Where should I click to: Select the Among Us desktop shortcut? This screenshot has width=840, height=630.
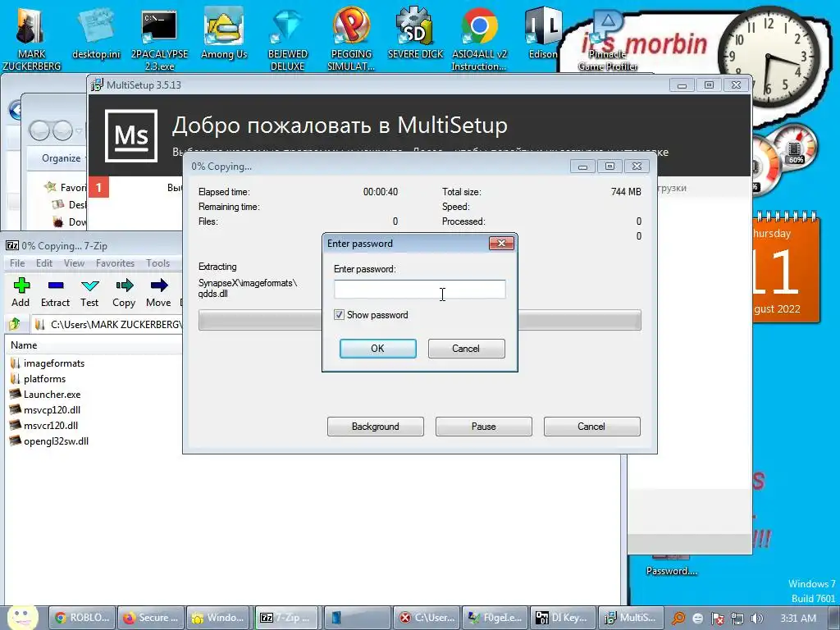(x=224, y=32)
